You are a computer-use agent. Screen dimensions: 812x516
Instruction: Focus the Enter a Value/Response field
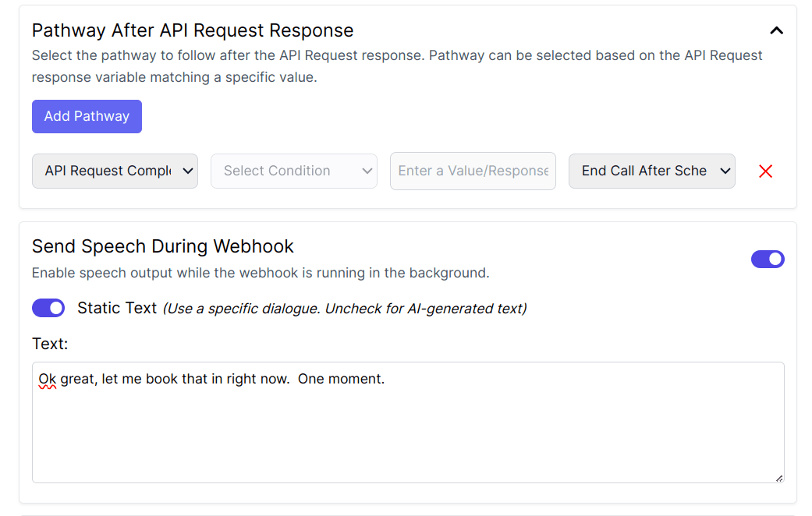(x=473, y=171)
